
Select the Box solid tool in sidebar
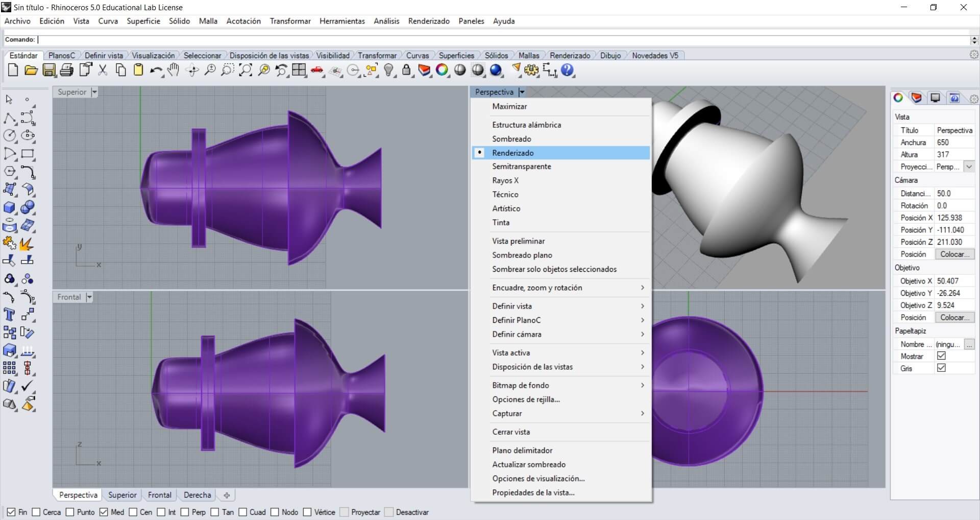pos(9,207)
